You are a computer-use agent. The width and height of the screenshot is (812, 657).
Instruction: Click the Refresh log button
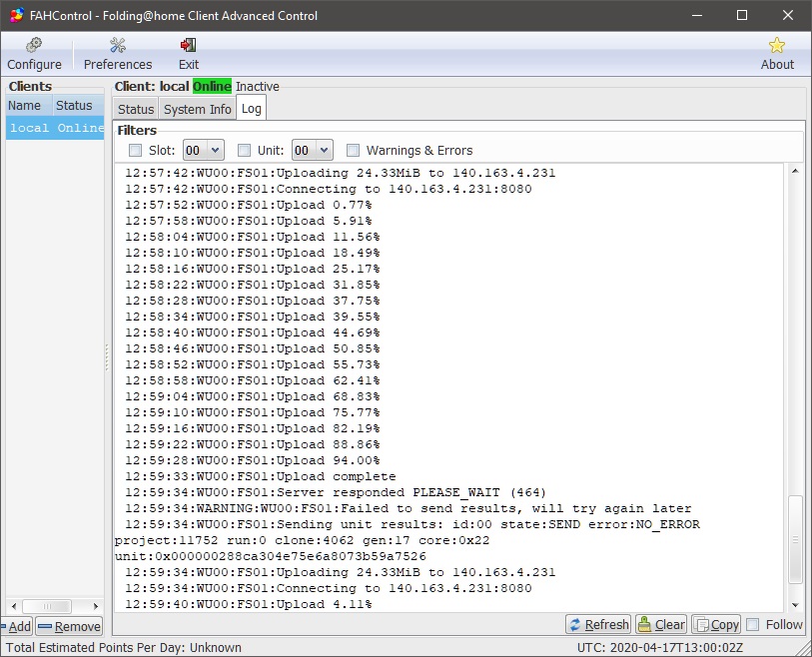598,624
